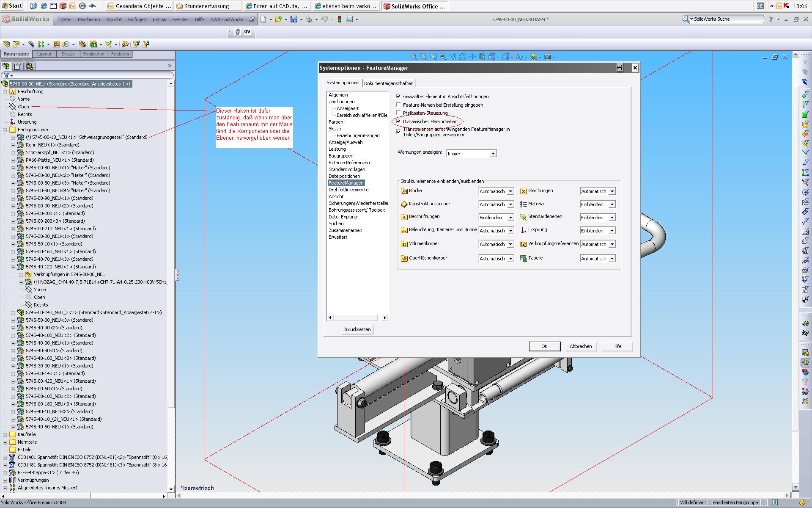Enable Feature-Namen bei Erstellung eingeben

398,105
